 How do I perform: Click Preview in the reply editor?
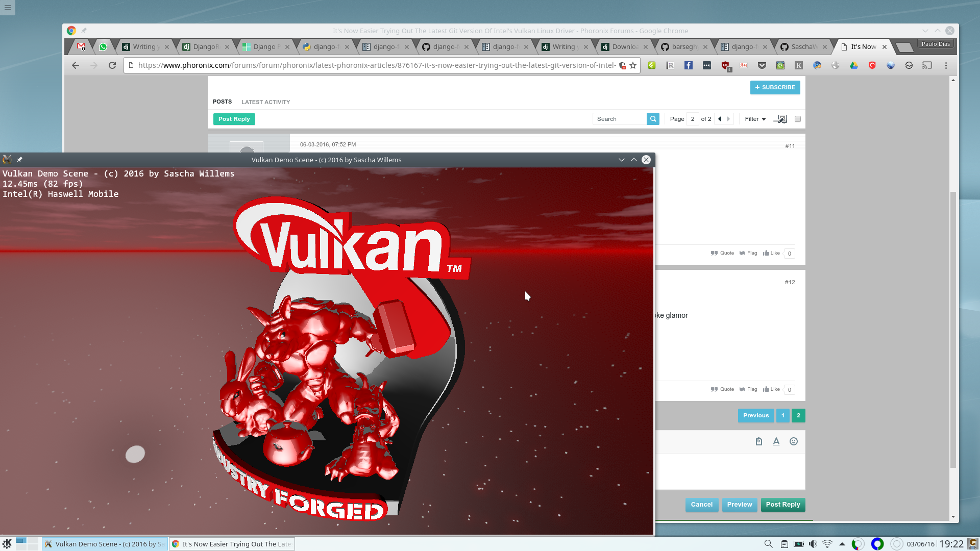click(740, 505)
